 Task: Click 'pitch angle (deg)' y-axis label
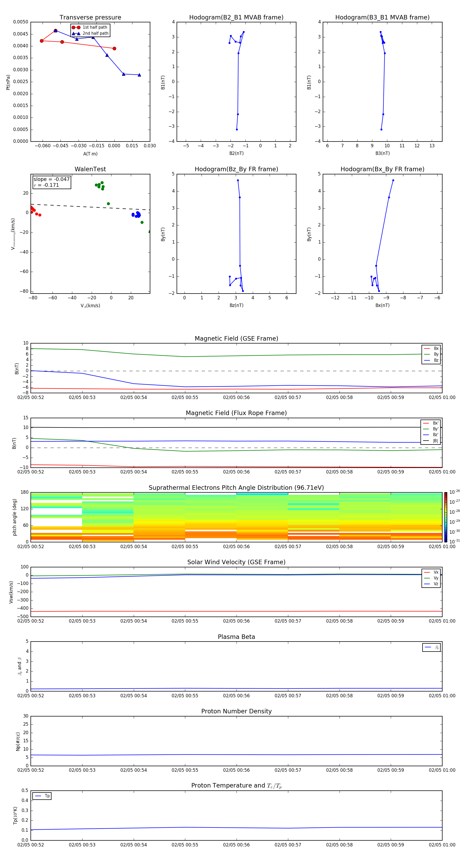point(14,517)
